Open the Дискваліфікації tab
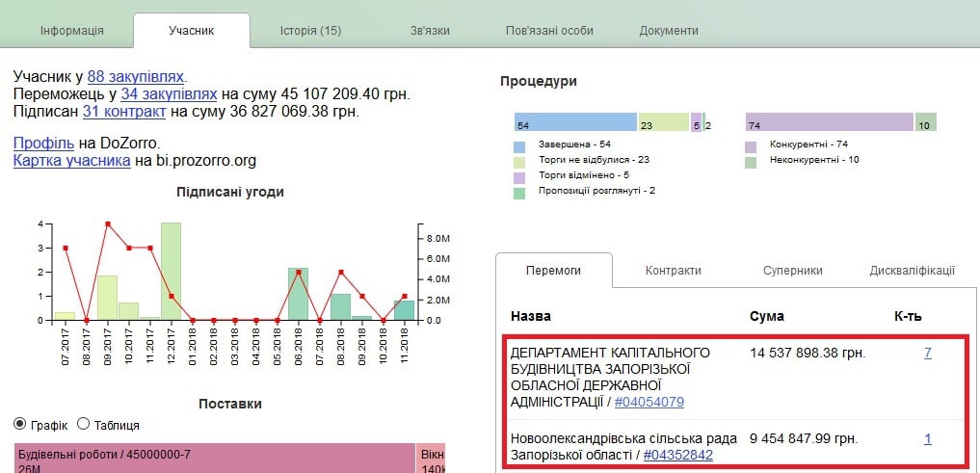980x473 pixels. [912, 271]
